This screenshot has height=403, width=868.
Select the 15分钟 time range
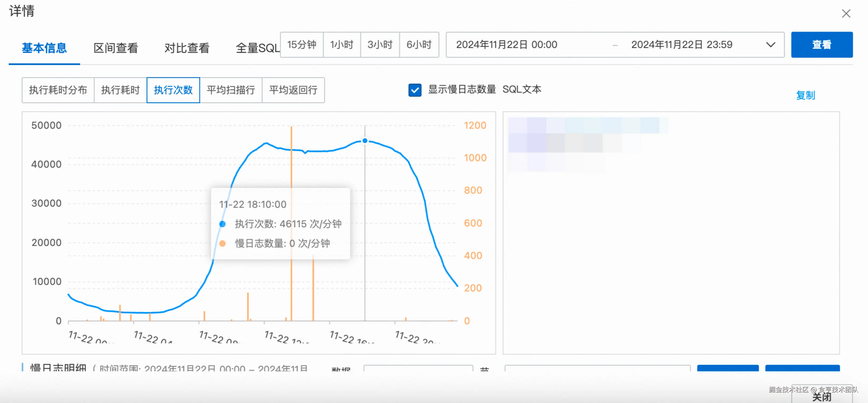pyautogui.click(x=302, y=45)
